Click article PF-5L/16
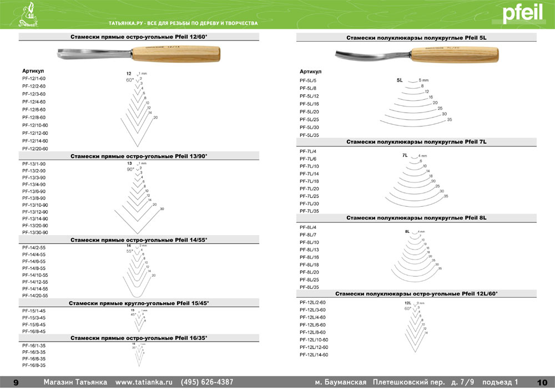Image resolution: width=555 pixels, height=392 pixels. click(309, 104)
